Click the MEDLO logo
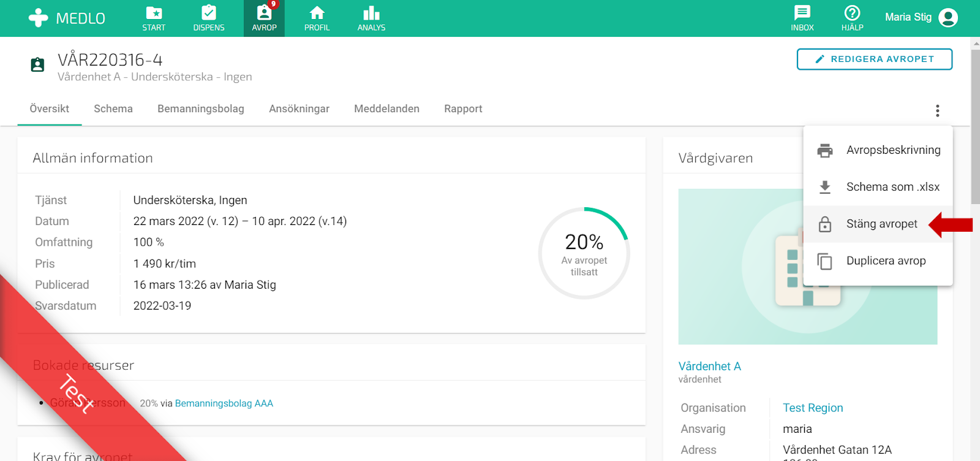This screenshot has width=980, height=461. click(67, 18)
